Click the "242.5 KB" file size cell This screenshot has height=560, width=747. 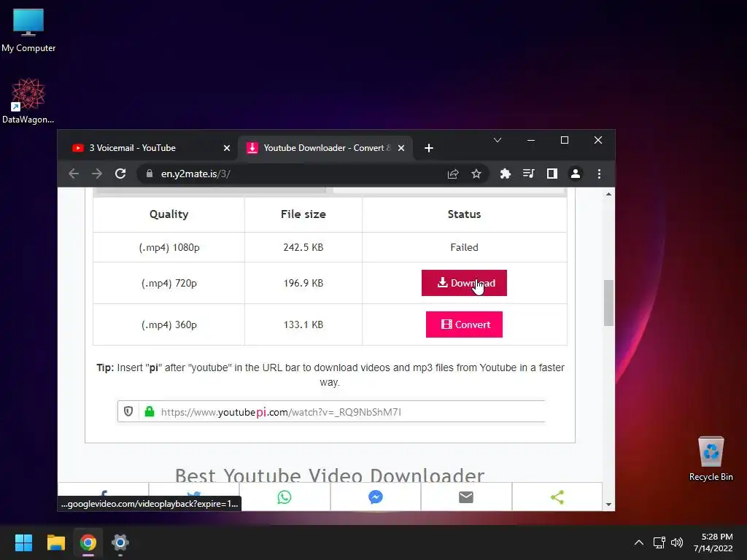click(303, 247)
